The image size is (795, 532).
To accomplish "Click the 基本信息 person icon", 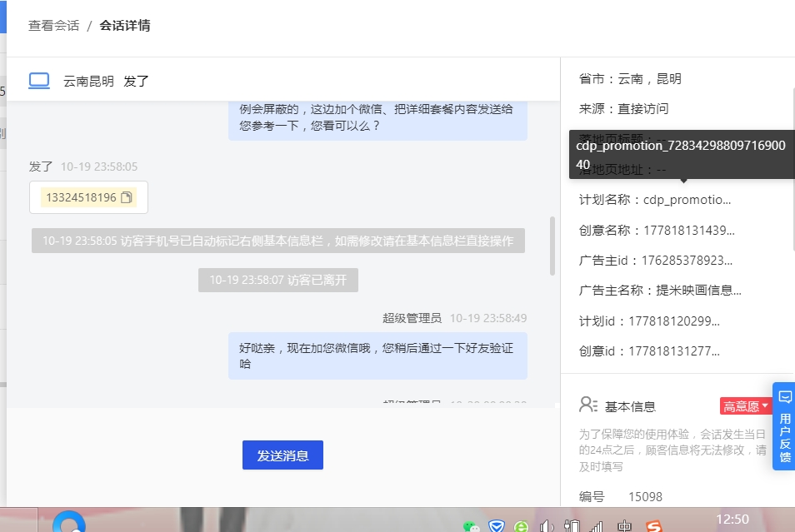I will pos(588,405).
